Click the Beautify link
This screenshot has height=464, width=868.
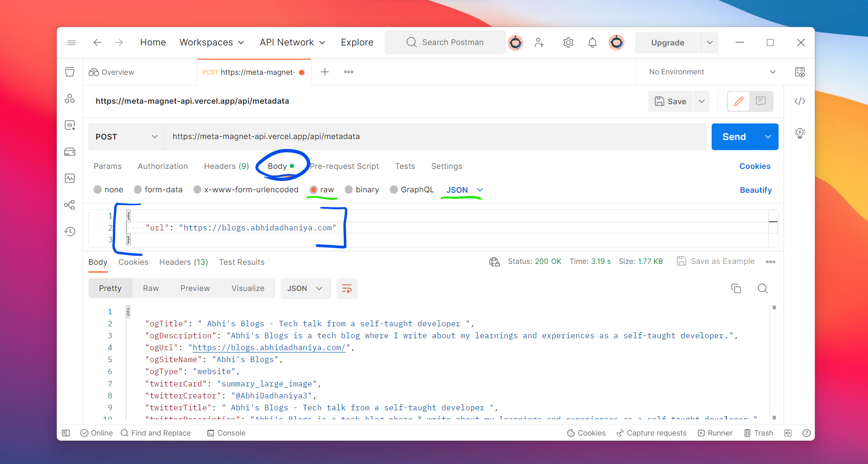tap(756, 190)
